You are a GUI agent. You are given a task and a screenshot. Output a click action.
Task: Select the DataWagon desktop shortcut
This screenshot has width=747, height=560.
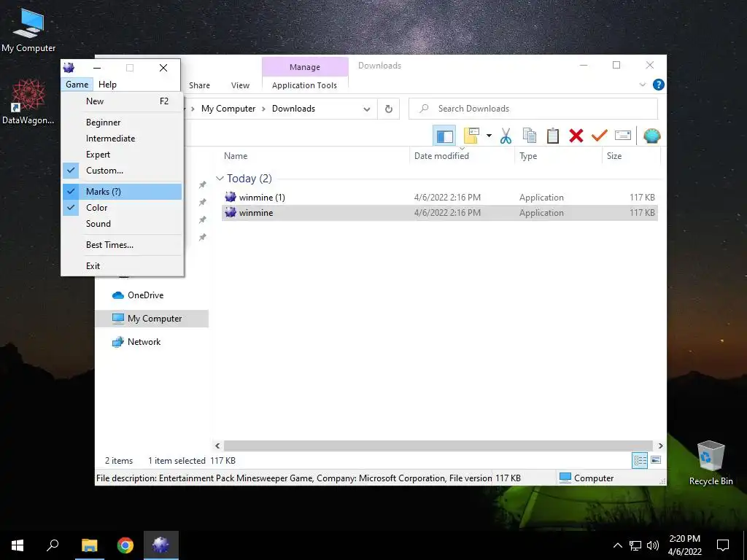tap(28, 101)
